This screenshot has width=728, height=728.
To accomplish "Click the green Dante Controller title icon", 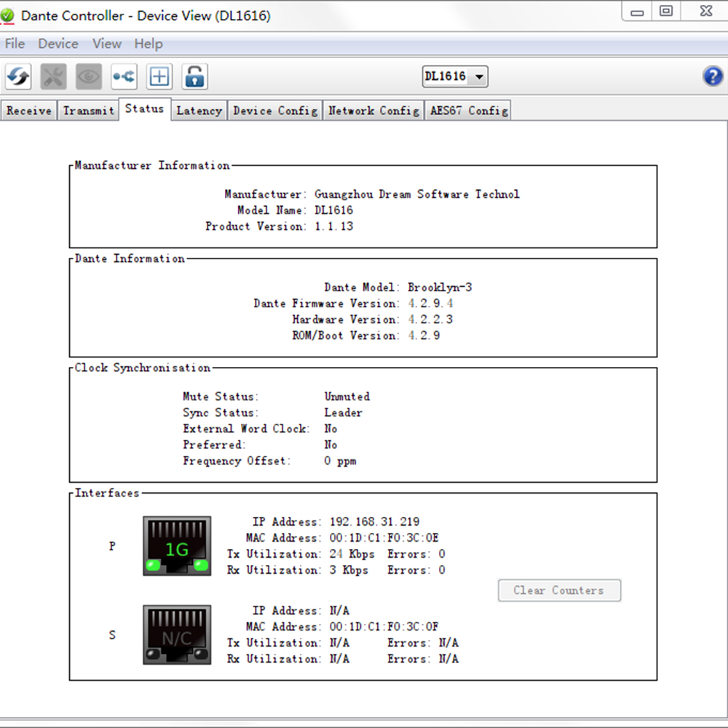I will click(x=7, y=16).
